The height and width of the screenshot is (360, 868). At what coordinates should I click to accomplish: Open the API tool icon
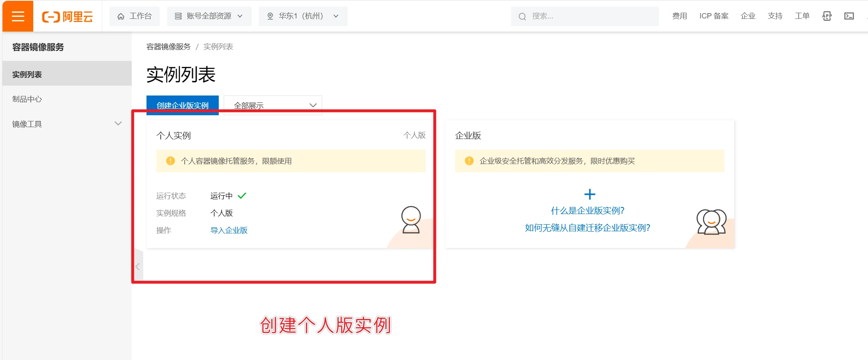click(x=827, y=16)
